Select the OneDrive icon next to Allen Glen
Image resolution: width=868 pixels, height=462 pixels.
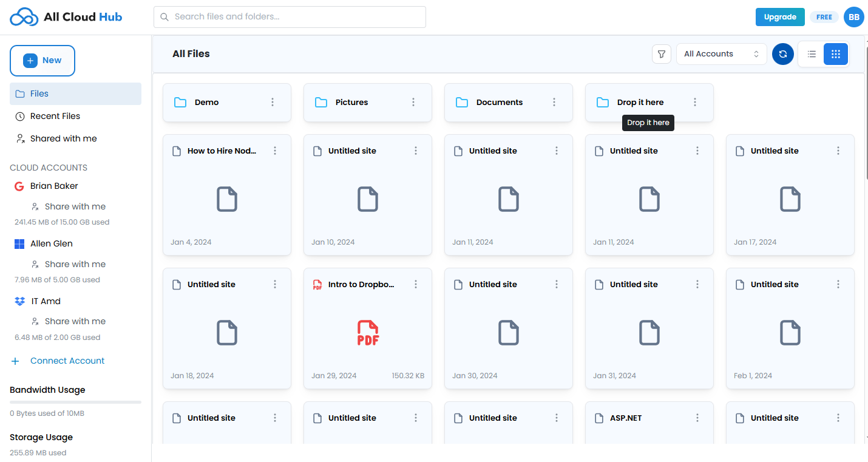click(18, 243)
